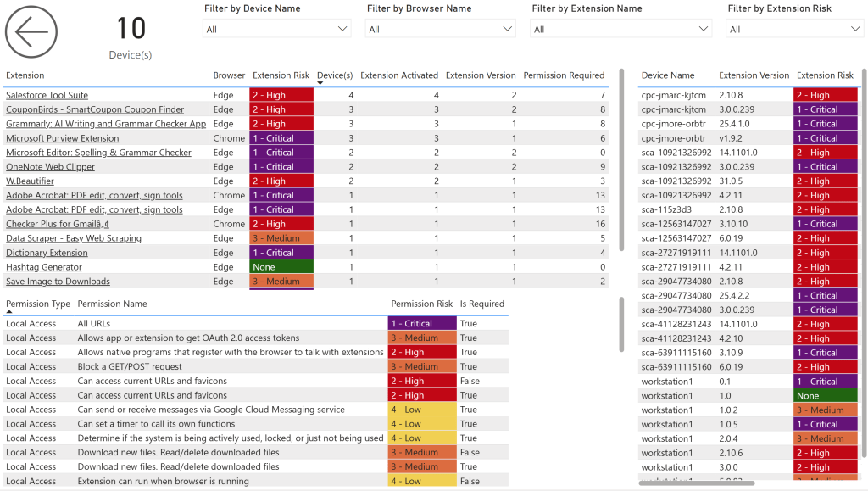Select 'Extension can run when browser is running'
Screen dimensions: 868x491
point(164,482)
